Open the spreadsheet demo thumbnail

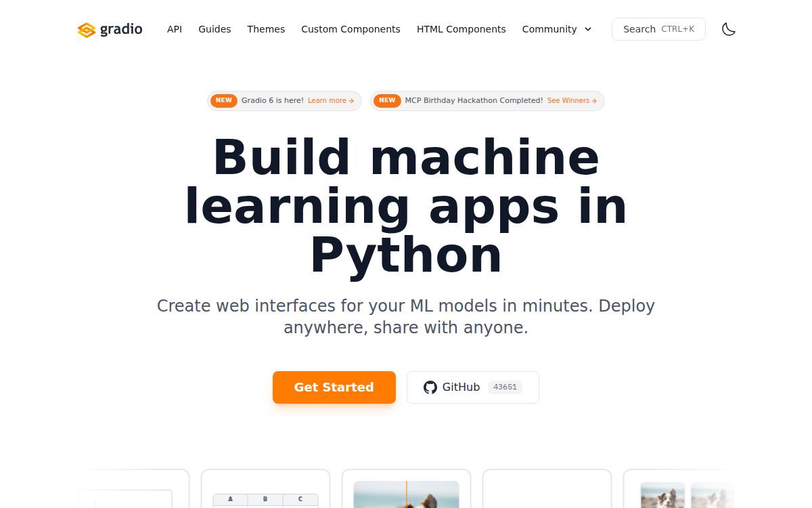(x=265, y=489)
